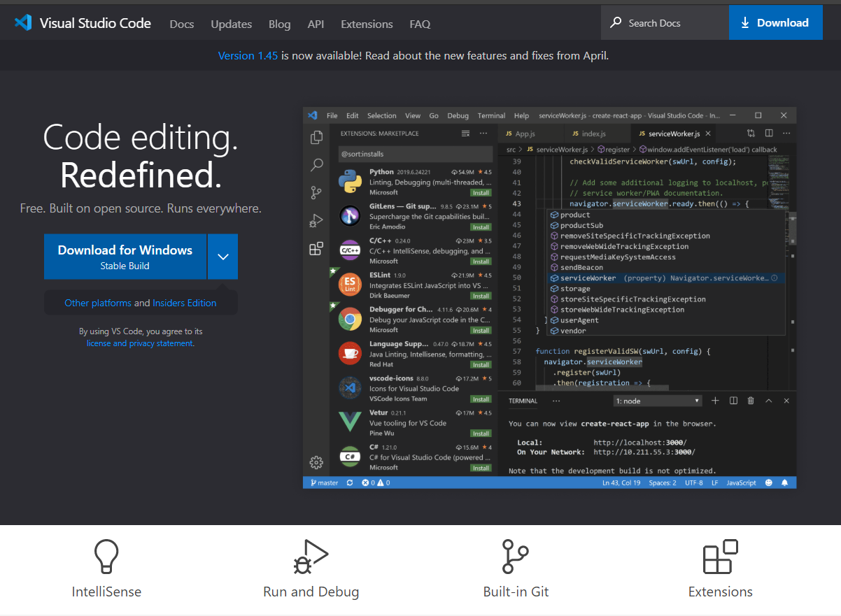Open FAQ in the navigation bar

pos(420,24)
